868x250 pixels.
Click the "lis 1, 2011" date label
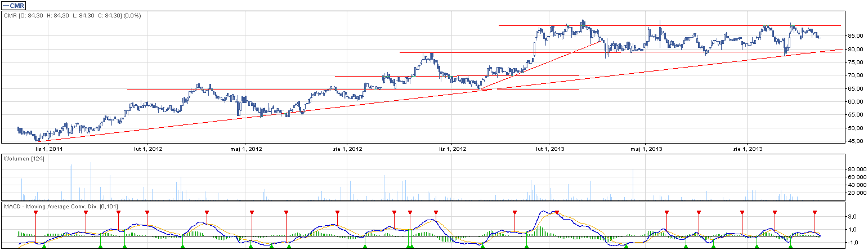point(50,149)
